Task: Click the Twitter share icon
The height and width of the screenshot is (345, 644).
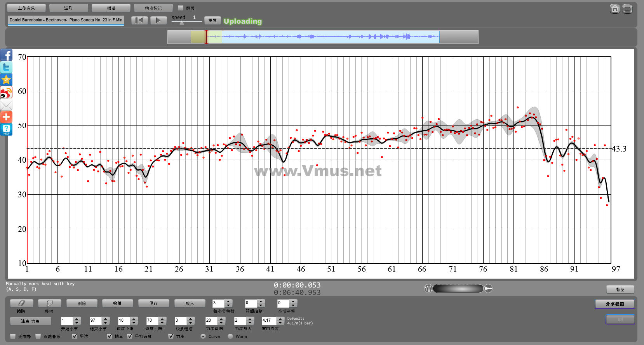Action: pyautogui.click(x=6, y=67)
